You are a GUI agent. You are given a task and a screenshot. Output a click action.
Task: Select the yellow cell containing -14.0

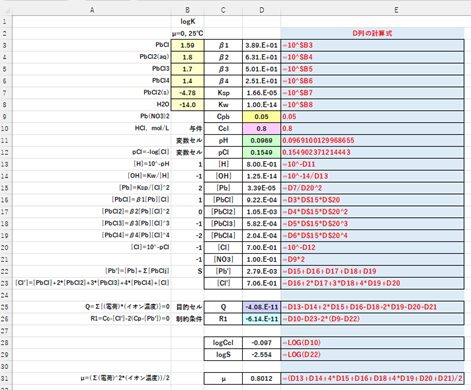click(x=187, y=105)
